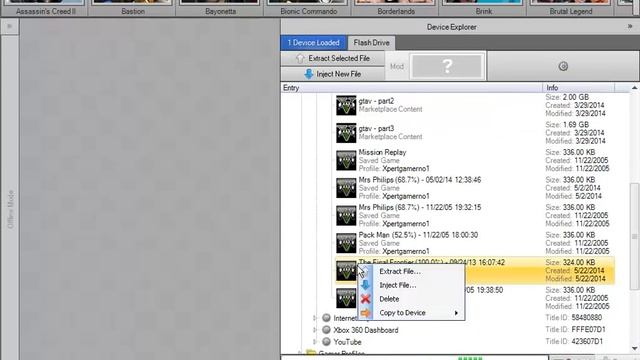Select the 'gtav - part3' entry text
This screenshot has width=640, height=360.
(376, 129)
